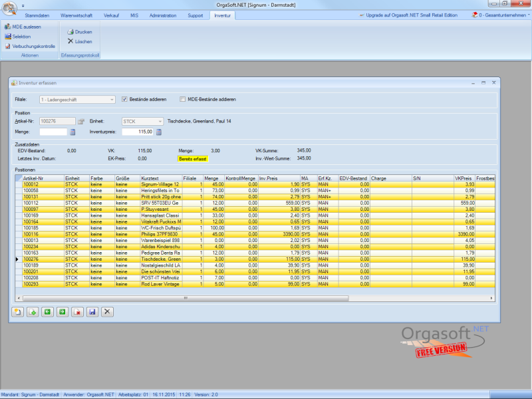This screenshot has width=532, height=399.
Task: Click the add record icon with green plus
Action: click(33, 311)
